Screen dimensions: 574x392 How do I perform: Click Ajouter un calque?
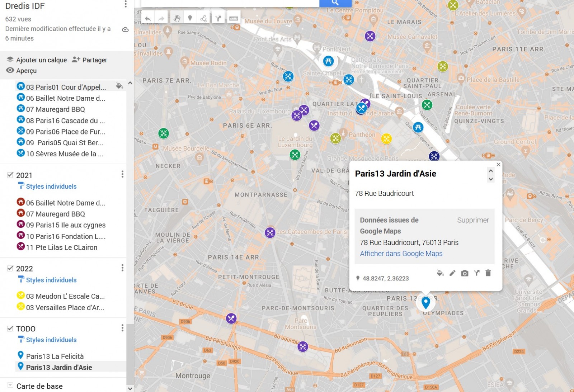click(37, 60)
